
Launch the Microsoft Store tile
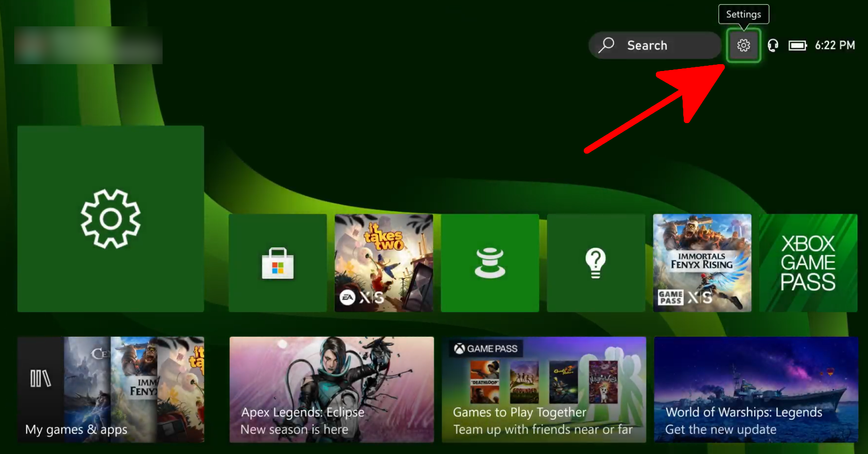(x=278, y=263)
